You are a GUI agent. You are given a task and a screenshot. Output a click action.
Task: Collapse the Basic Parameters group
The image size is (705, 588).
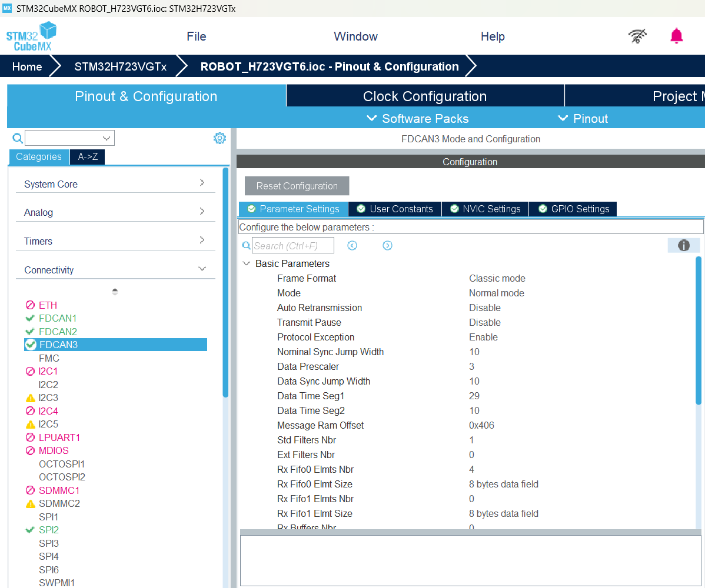[x=247, y=263]
